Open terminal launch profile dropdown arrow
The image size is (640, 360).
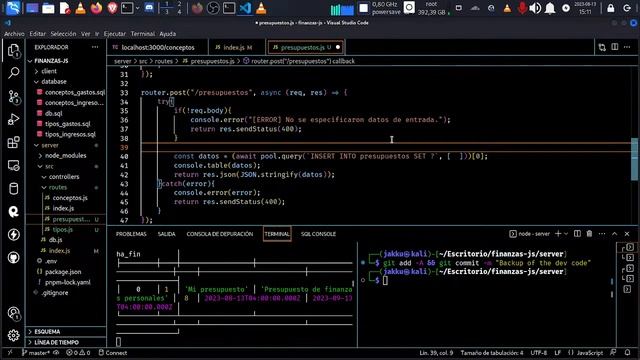[566, 234]
